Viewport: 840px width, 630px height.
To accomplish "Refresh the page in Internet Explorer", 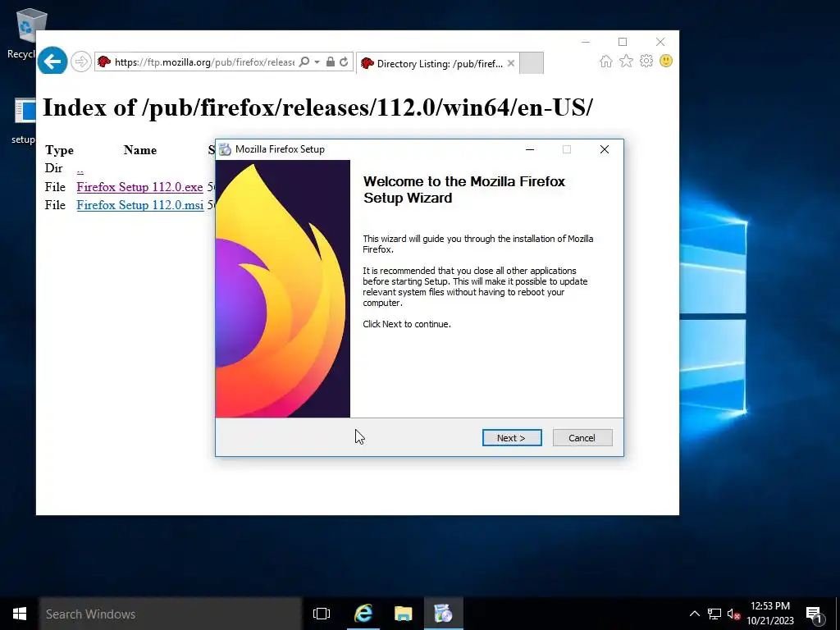I will pos(344,62).
